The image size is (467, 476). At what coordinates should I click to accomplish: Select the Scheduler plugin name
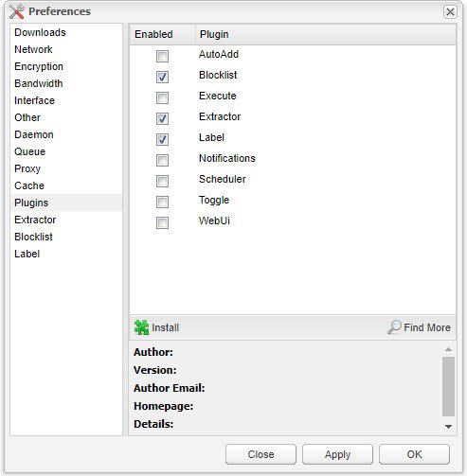click(223, 179)
